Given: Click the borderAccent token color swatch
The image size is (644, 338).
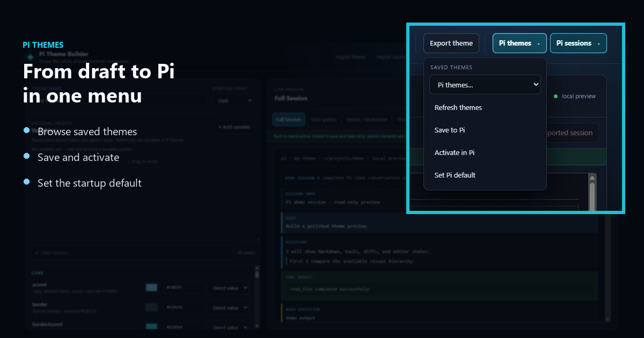Looking at the screenshot, I should [x=152, y=327].
